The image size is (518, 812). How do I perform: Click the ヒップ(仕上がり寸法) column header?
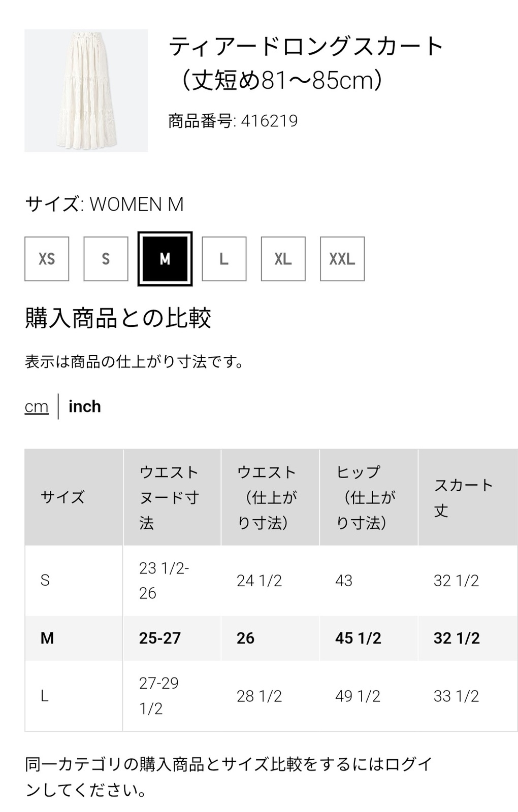click(x=369, y=497)
